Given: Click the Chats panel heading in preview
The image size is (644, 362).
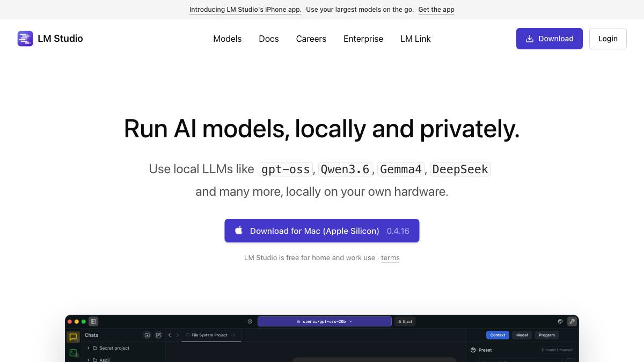Looking at the screenshot, I should [92, 335].
